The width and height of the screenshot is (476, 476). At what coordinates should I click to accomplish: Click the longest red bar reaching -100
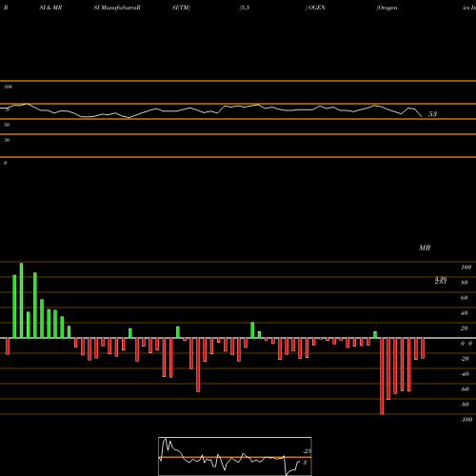[x=382, y=376]
